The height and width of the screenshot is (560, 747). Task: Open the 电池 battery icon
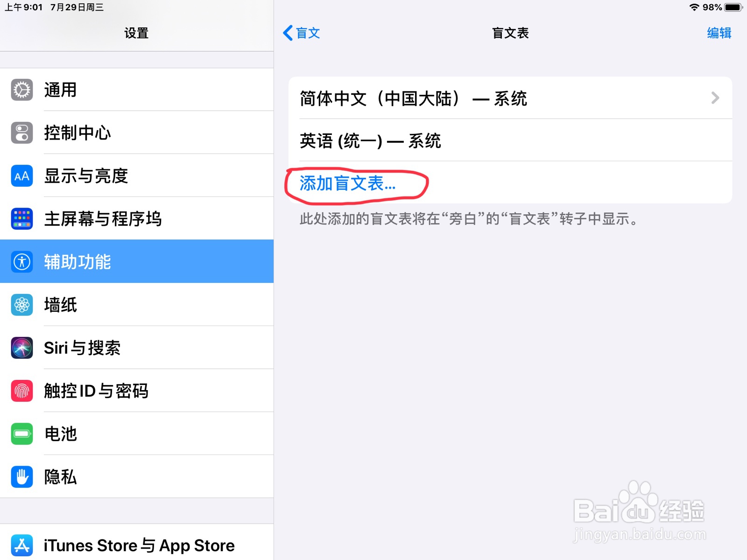[22, 434]
